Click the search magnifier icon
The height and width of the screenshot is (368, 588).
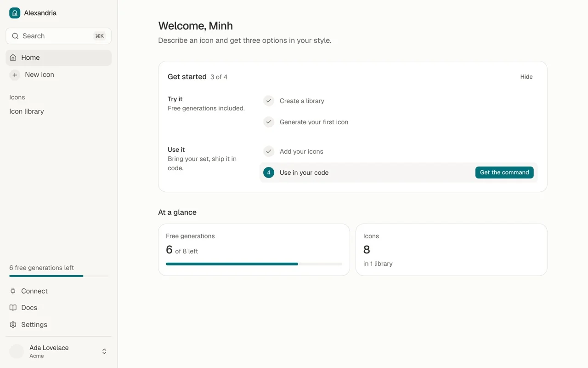click(x=15, y=36)
